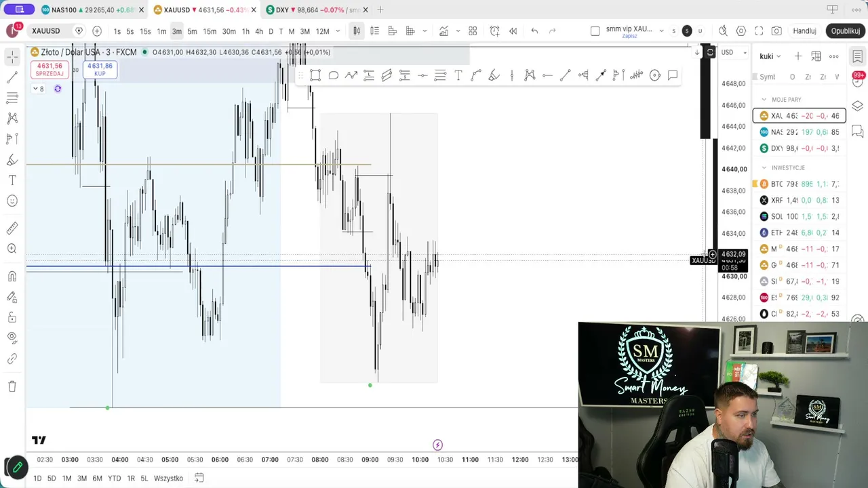The width and height of the screenshot is (868, 488).
Task: Start bar replay mode
Action: pyautogui.click(x=513, y=31)
